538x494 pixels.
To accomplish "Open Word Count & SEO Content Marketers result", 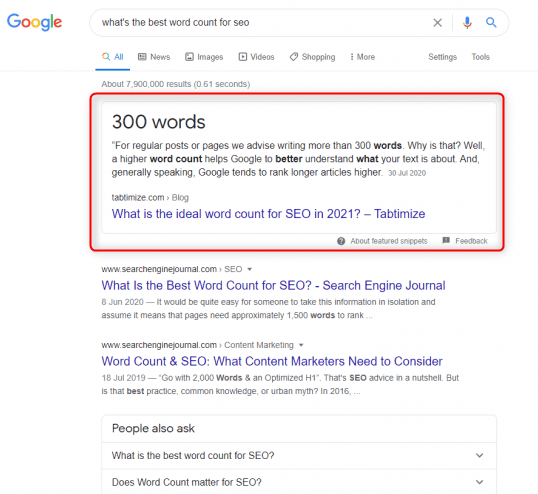I will 272,361.
